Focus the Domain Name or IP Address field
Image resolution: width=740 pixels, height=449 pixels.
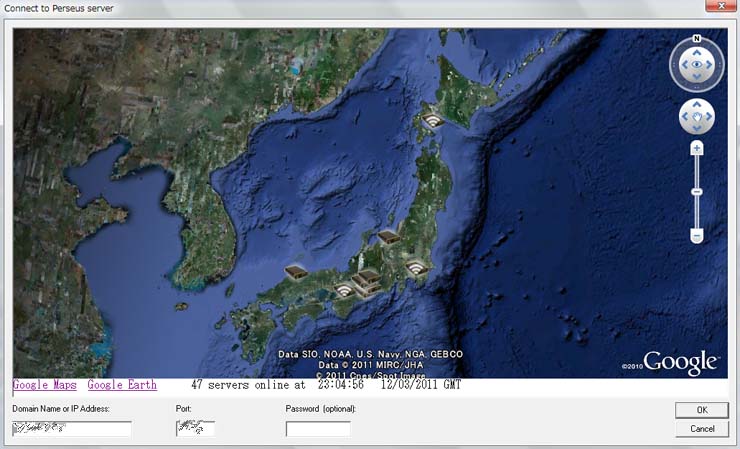(x=72, y=429)
